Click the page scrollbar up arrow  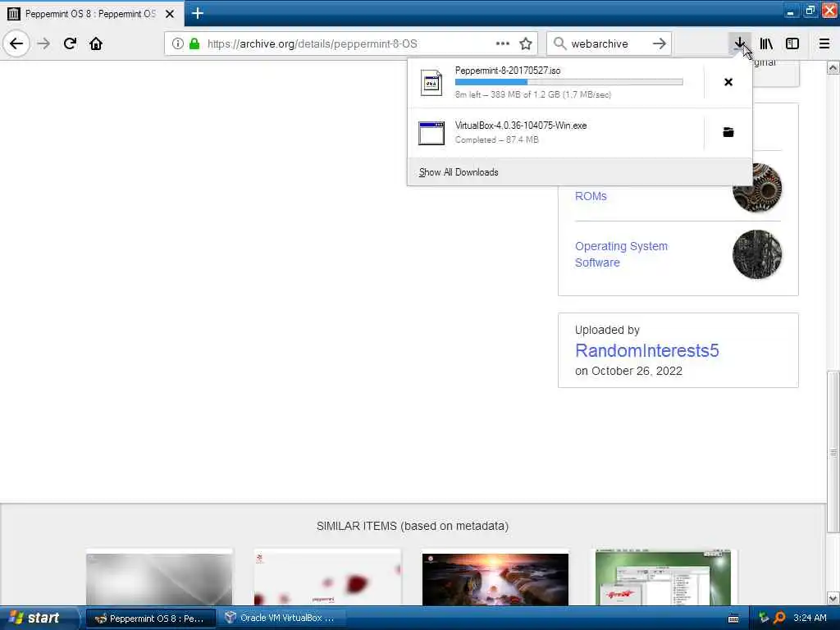tap(833, 68)
